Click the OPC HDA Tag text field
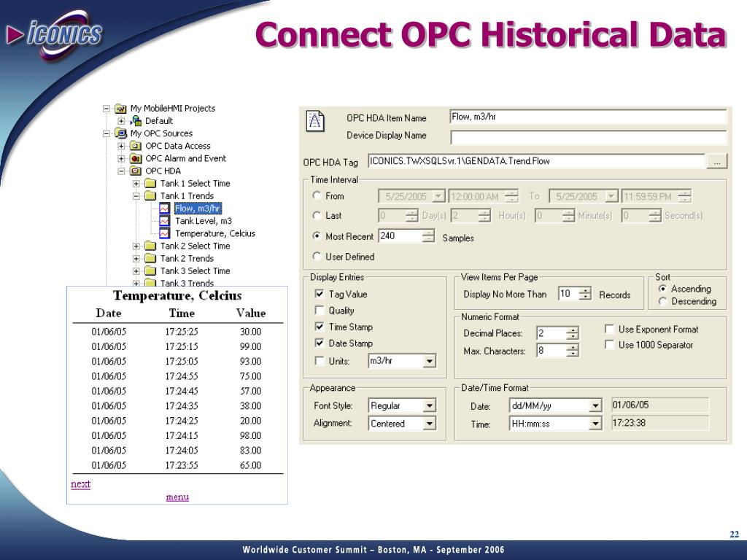This screenshot has height=560, width=747. pyautogui.click(x=536, y=161)
